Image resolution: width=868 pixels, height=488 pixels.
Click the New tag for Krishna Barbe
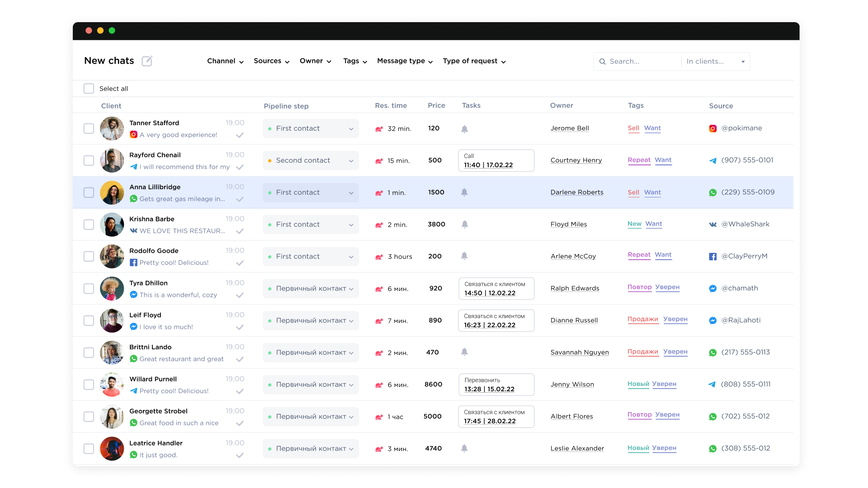tap(634, 224)
